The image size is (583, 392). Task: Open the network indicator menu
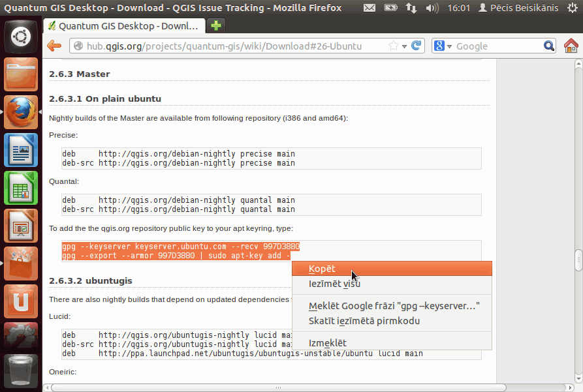(411, 8)
